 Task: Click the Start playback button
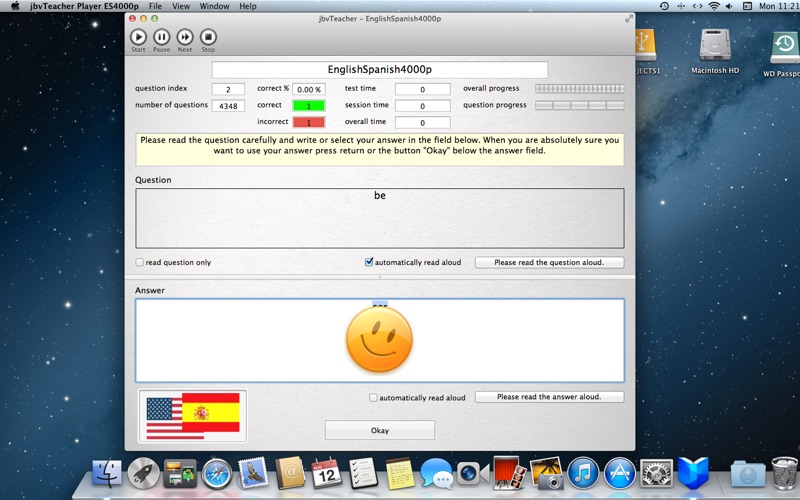[x=138, y=37]
